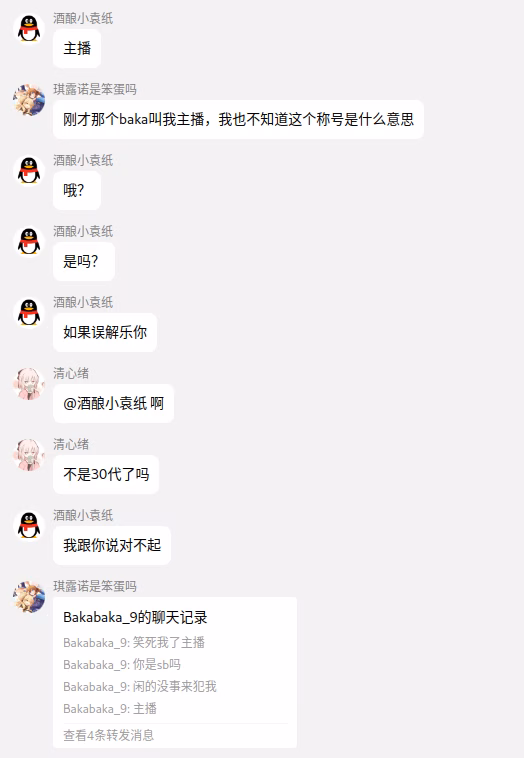This screenshot has height=758, width=524.
Task: Select the bubble saying 我跟你说对不起
Action: pos(112,545)
